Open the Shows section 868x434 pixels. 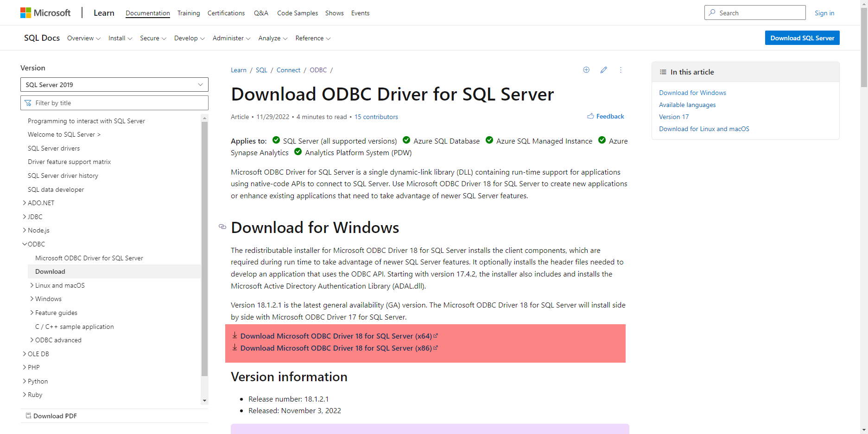(335, 13)
